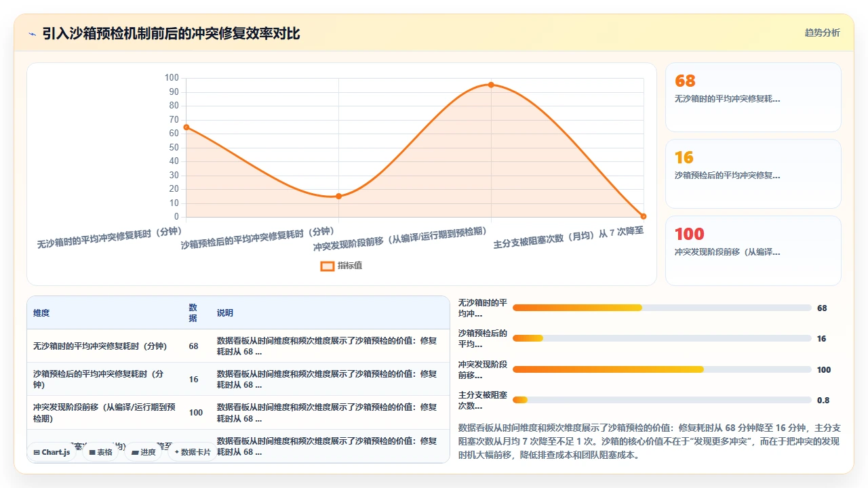Click the 冲突发现阶段前移 progress label
Viewport: 868px width, 488px height.
(483, 369)
